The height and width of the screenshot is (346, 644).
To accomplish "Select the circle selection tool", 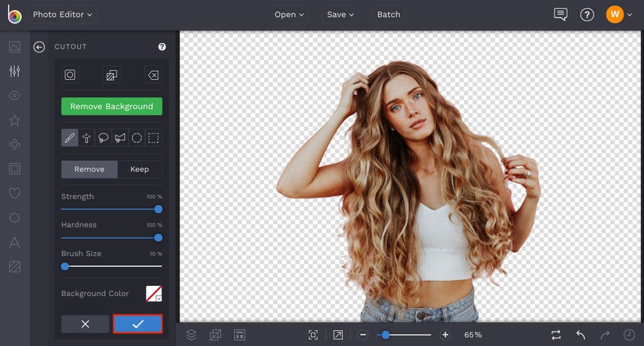I will pos(136,138).
